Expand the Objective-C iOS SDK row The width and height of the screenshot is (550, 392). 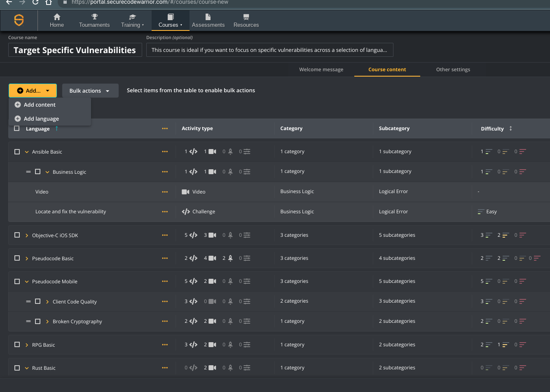point(26,235)
